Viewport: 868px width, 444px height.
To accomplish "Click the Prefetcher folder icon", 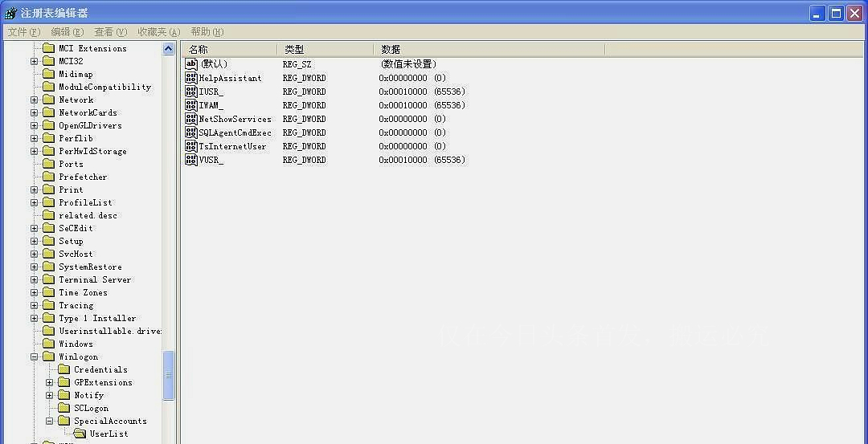I will pyautogui.click(x=49, y=177).
